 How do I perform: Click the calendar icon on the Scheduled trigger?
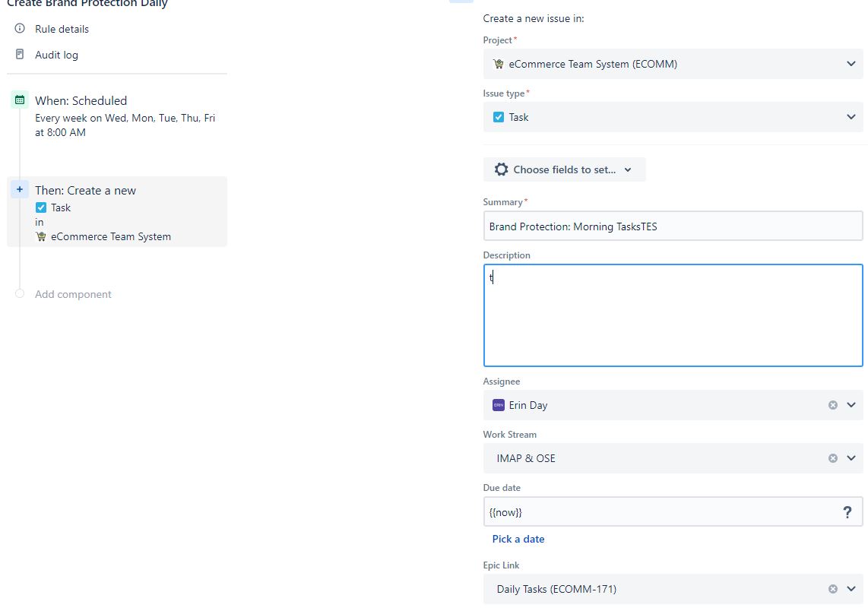(x=19, y=100)
